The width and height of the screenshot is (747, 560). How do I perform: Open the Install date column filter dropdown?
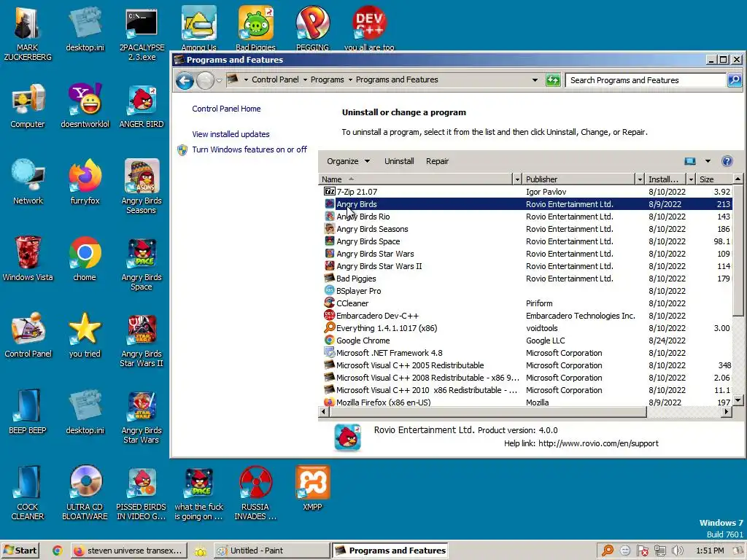691,179
